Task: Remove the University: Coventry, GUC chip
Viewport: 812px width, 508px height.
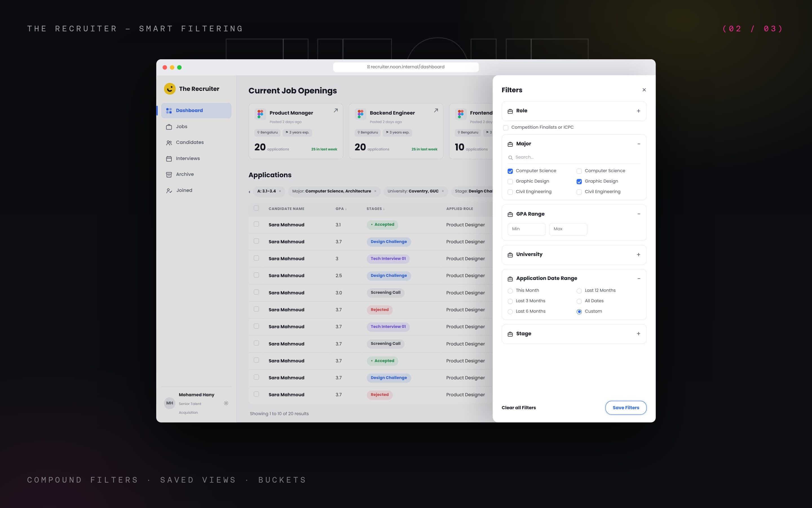Action: (x=443, y=191)
